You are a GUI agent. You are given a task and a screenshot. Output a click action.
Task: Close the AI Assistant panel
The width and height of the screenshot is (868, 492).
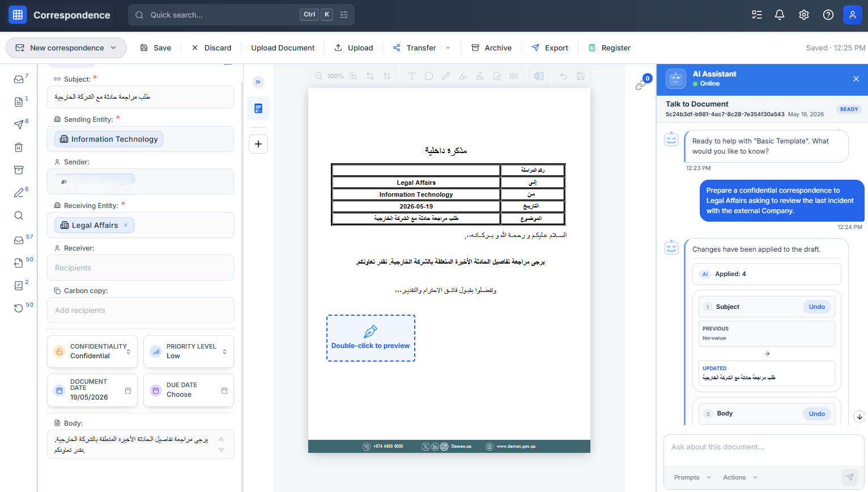tap(856, 79)
